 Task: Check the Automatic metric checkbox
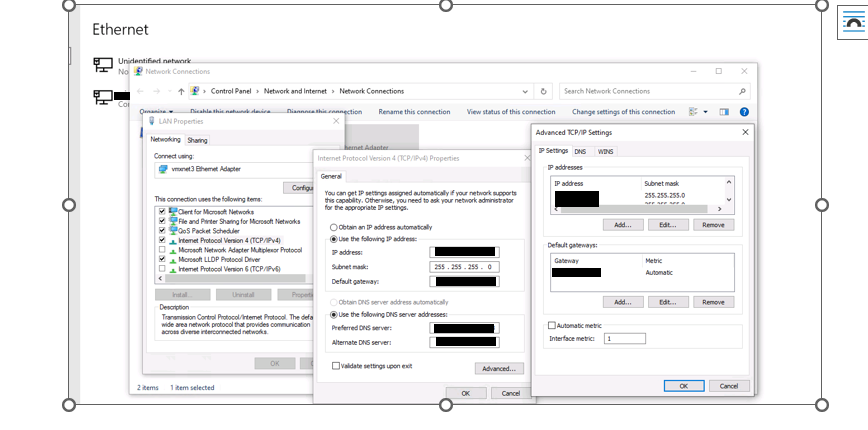(x=552, y=325)
